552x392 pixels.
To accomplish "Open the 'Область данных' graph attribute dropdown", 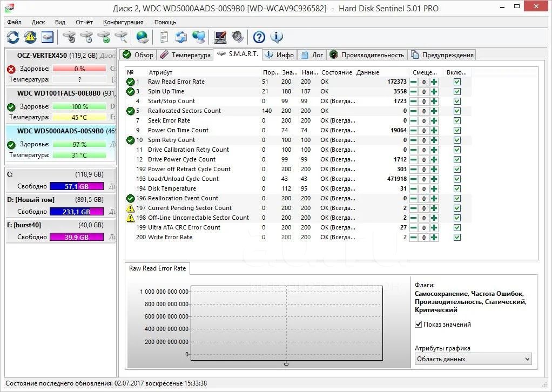I will pyautogui.click(x=473, y=359).
